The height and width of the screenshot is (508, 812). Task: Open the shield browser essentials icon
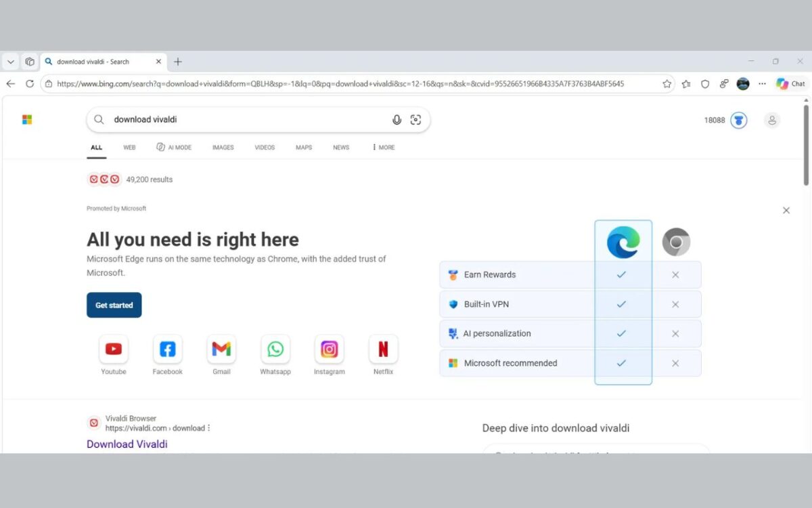click(x=705, y=84)
